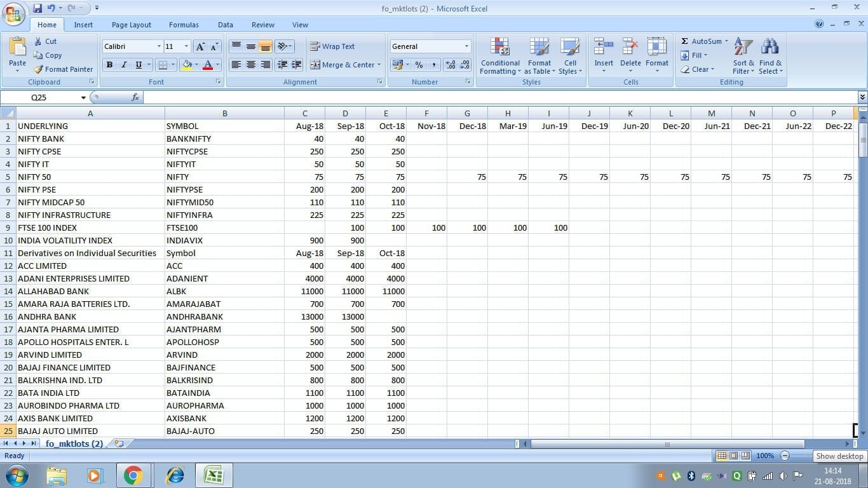Viewport: 868px width, 488px height.
Task: Toggle bold formatting
Action: (109, 65)
